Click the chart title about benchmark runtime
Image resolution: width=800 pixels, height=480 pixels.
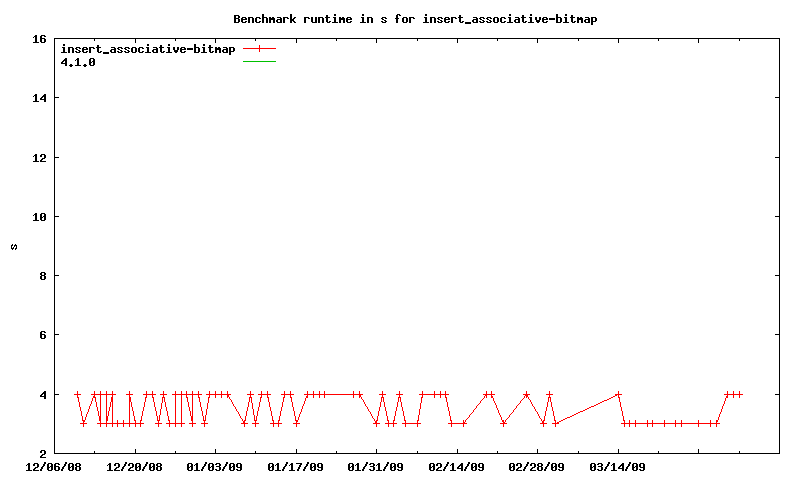click(x=421, y=18)
